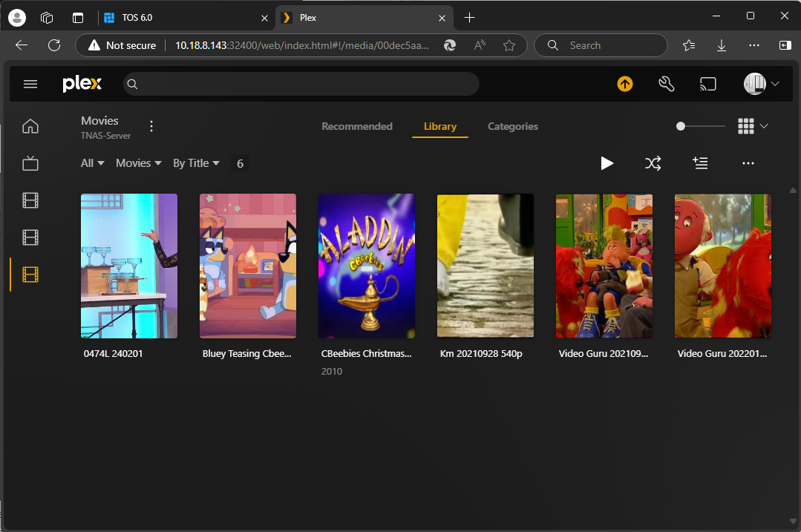Add page to favorites star
The height and width of the screenshot is (532, 801).
(x=509, y=45)
